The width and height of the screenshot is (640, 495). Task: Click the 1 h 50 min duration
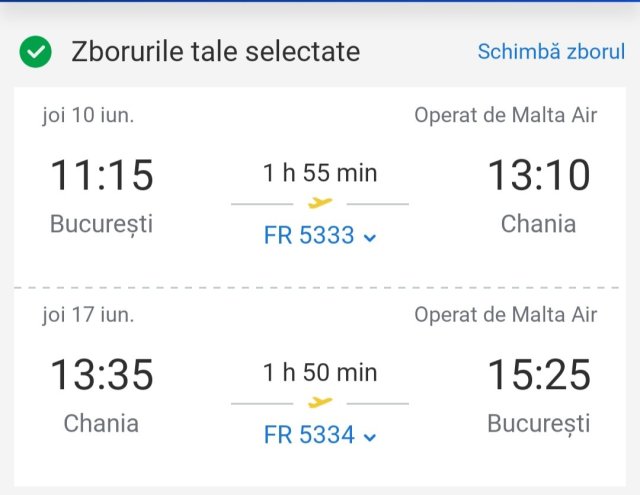tap(320, 373)
